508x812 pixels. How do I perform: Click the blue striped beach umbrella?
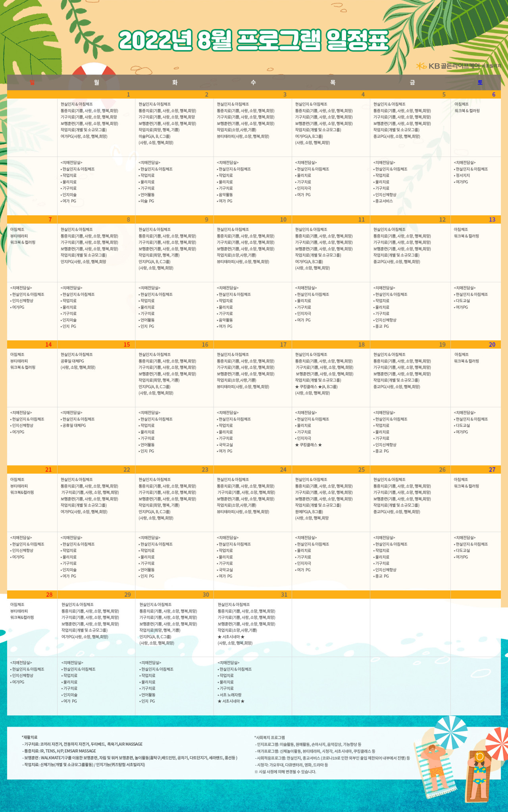[x=450, y=732]
